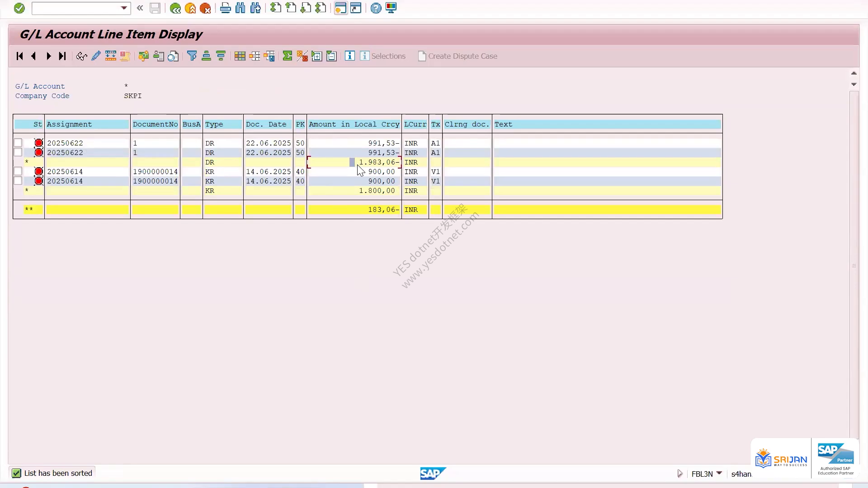The width and height of the screenshot is (868, 488).
Task: Click the Assignment column header
Action: click(87, 124)
